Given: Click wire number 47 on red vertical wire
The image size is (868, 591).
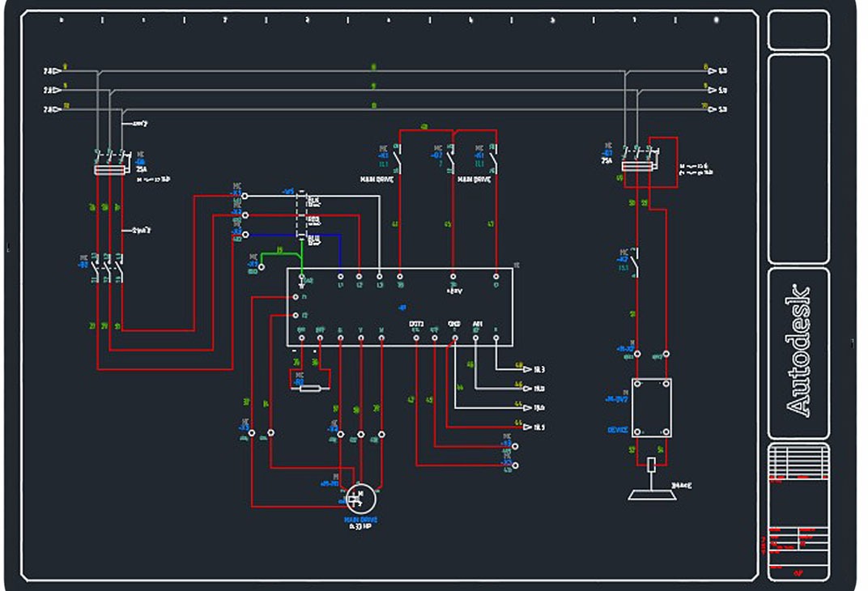Looking at the screenshot, I should click(491, 224).
